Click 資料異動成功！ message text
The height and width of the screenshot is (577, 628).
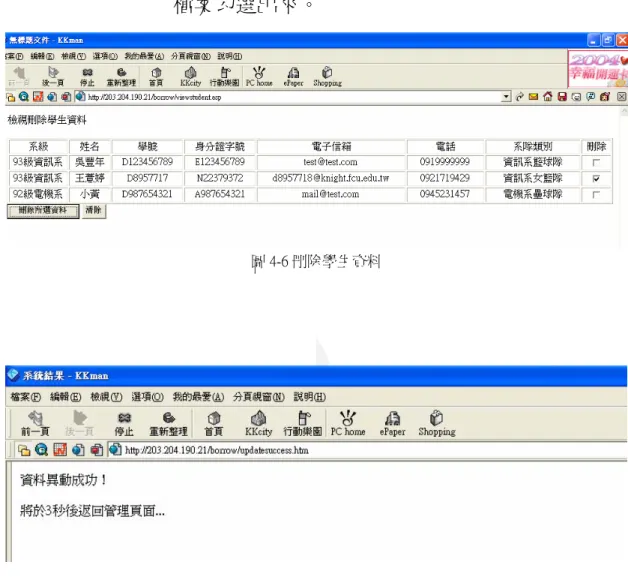(63, 480)
